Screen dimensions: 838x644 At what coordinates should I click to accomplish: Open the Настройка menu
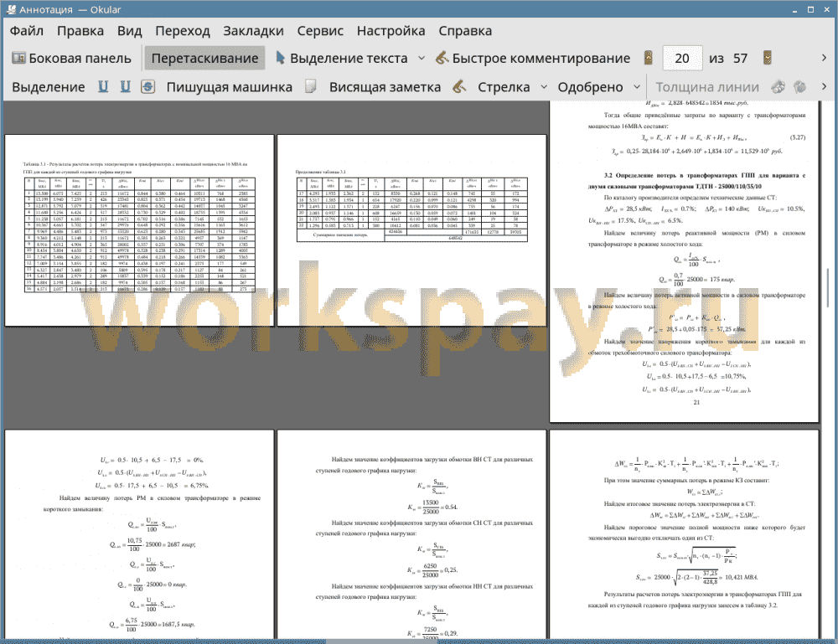pos(391,31)
